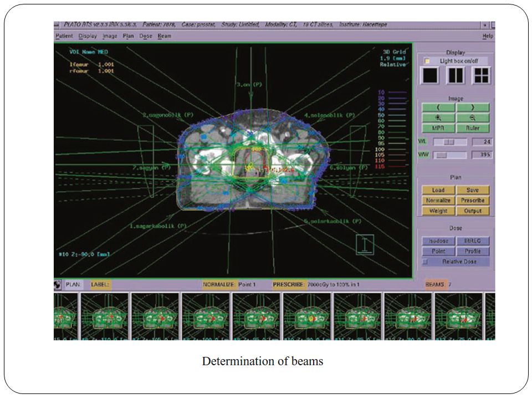The width and height of the screenshot is (532, 399).
Task: Click the NORMALIZE status label
Action: [x=219, y=284]
